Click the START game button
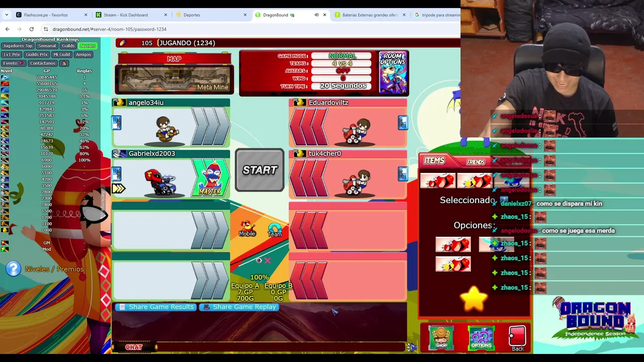Screen dimensions: 644x362 [260, 170]
